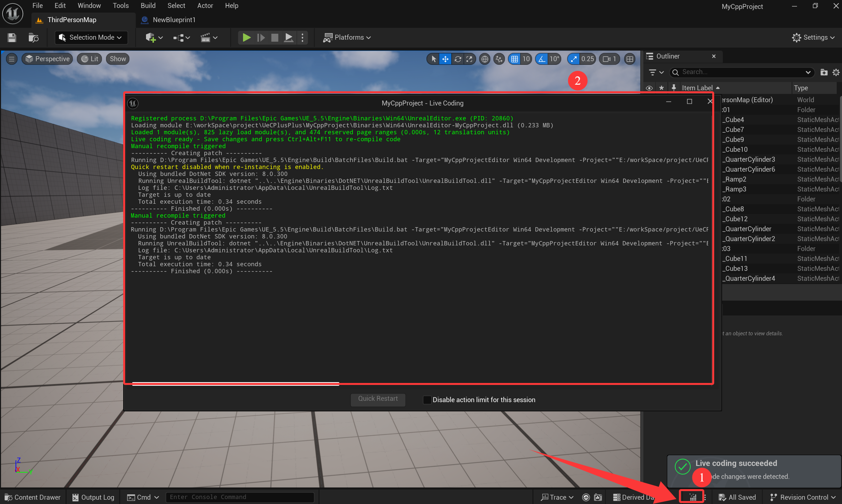842x504 pixels.
Task: Select the translate gizmo tool icon
Action: tap(445, 59)
